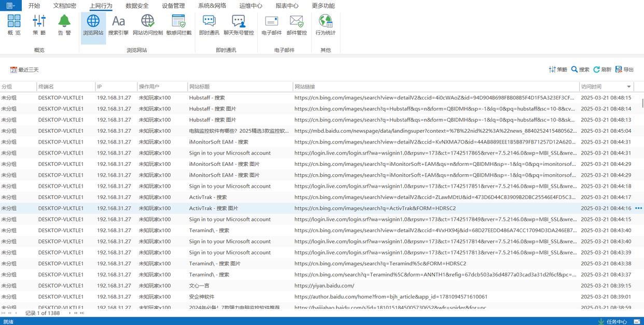Go to the last record page arrow
This screenshot has height=325, width=644.
pos(82,313)
